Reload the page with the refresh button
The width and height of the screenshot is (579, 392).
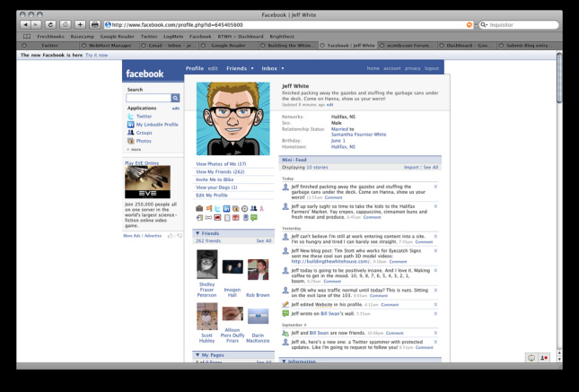pyautogui.click(x=50, y=25)
